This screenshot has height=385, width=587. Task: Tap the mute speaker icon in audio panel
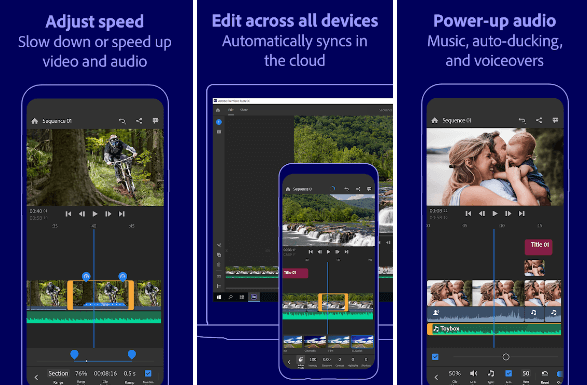click(474, 373)
